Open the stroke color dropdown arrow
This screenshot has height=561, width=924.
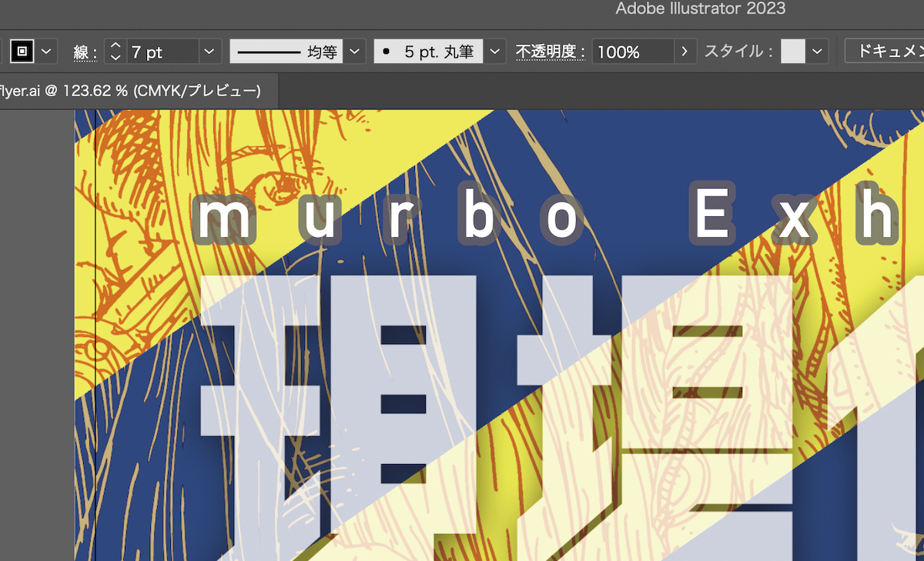pyautogui.click(x=47, y=52)
